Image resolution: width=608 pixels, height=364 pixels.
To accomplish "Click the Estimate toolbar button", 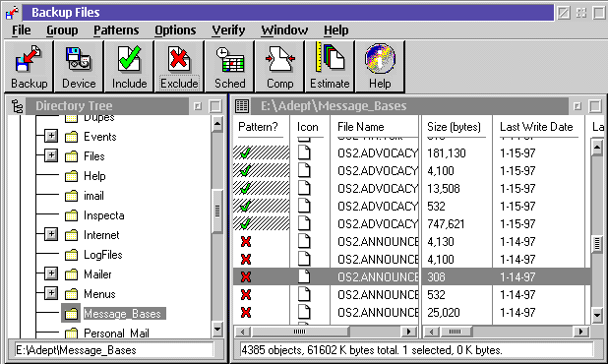I will (330, 67).
